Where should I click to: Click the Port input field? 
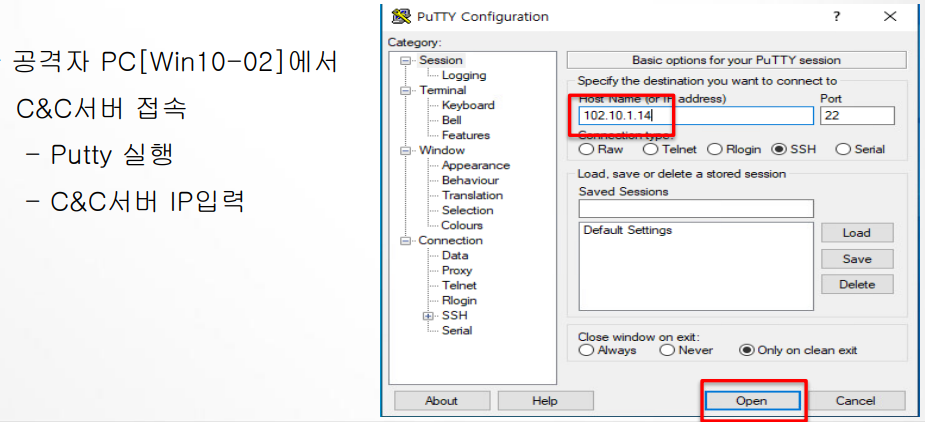click(857, 116)
